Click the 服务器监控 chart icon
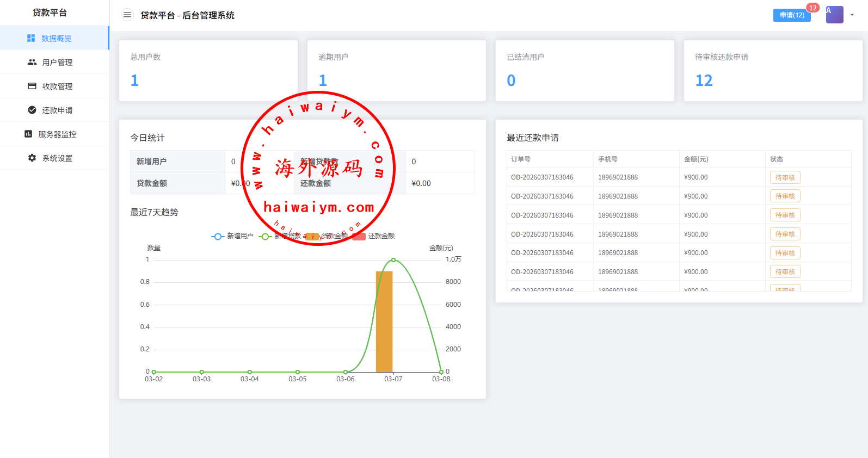The height and width of the screenshot is (458, 868). (28, 134)
